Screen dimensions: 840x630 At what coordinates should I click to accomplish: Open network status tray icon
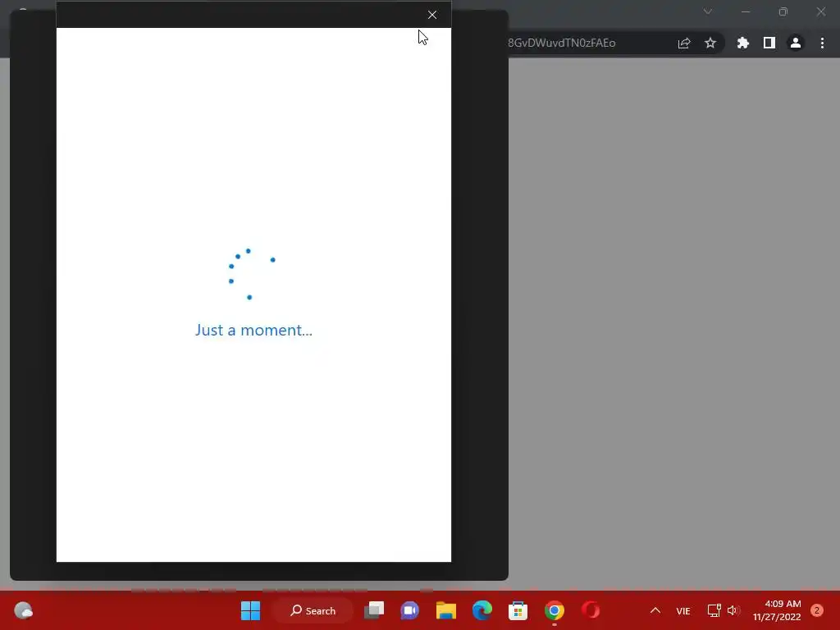tap(714, 610)
